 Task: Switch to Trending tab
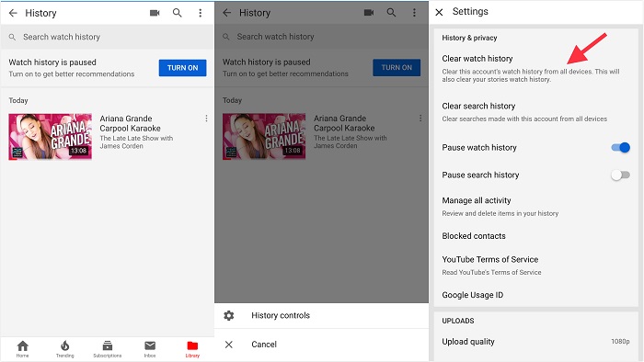click(x=65, y=349)
